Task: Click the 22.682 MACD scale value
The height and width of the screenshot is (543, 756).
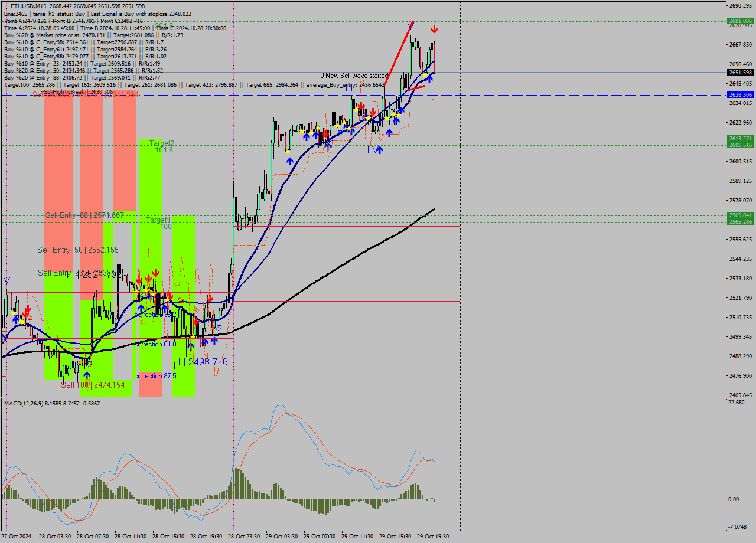Action: point(737,403)
